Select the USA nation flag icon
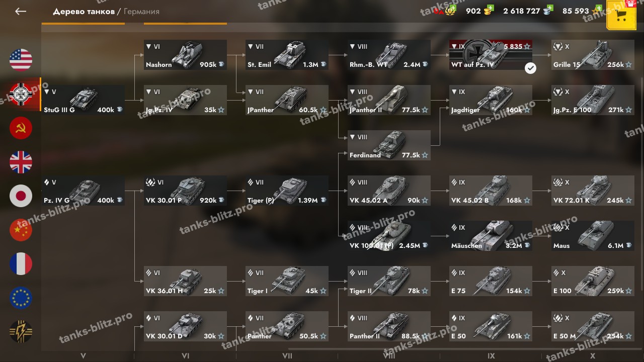 pyautogui.click(x=21, y=60)
